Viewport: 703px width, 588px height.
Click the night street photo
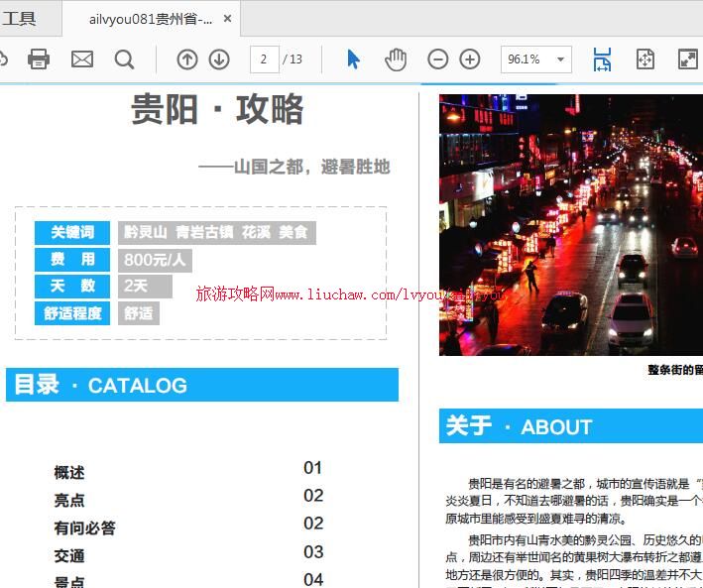point(571,225)
